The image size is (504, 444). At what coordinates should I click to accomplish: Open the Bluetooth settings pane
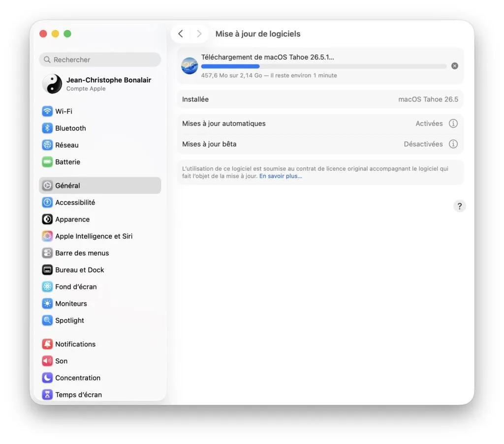pyautogui.click(x=100, y=128)
